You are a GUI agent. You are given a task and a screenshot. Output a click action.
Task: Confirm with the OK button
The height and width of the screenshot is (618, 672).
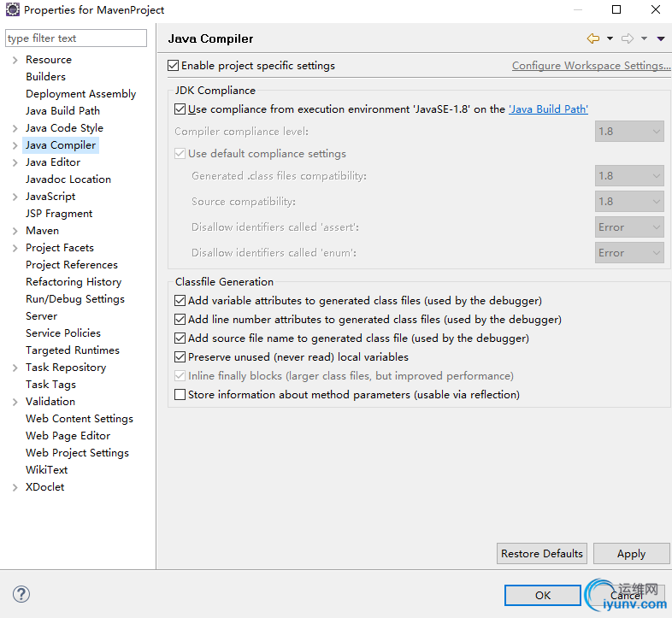click(x=543, y=595)
